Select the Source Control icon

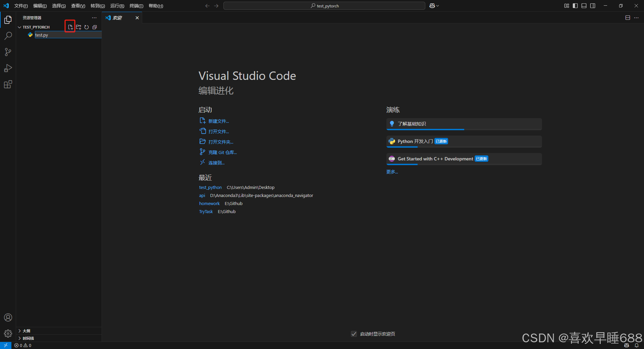[8, 52]
